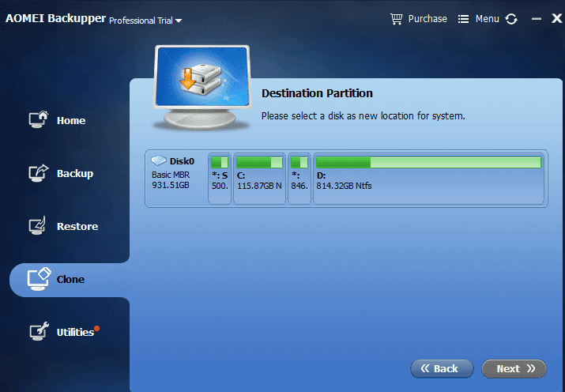The width and height of the screenshot is (565, 392).
Task: Switch to the Restore tab label
Action: [77, 226]
